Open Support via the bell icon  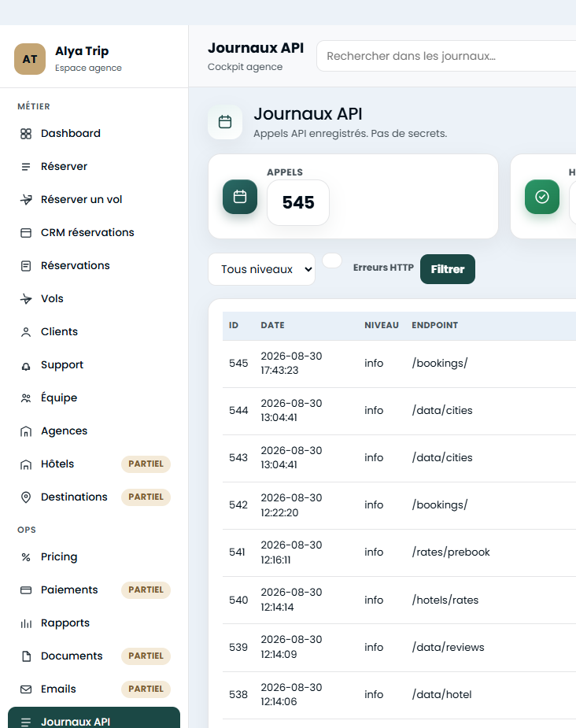pos(26,365)
